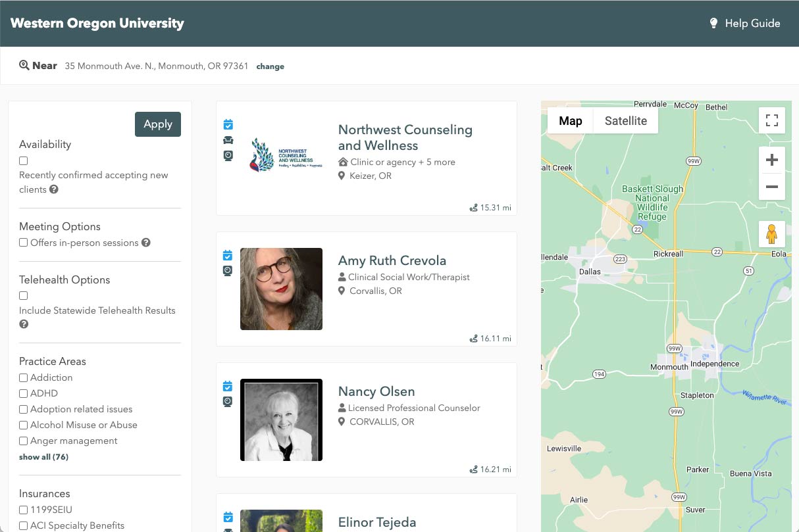Click the help question mark beside Offers in-person sessions
The height and width of the screenshot is (532, 799).
coord(145,243)
